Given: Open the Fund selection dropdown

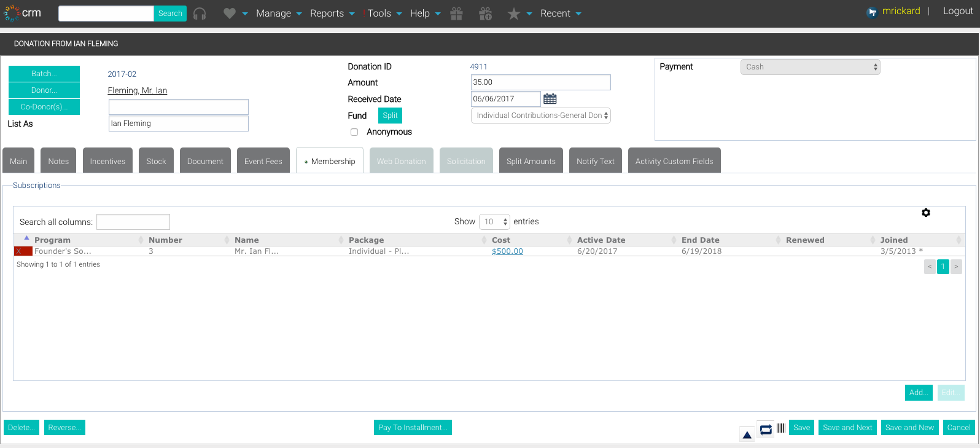Looking at the screenshot, I should click(541, 116).
